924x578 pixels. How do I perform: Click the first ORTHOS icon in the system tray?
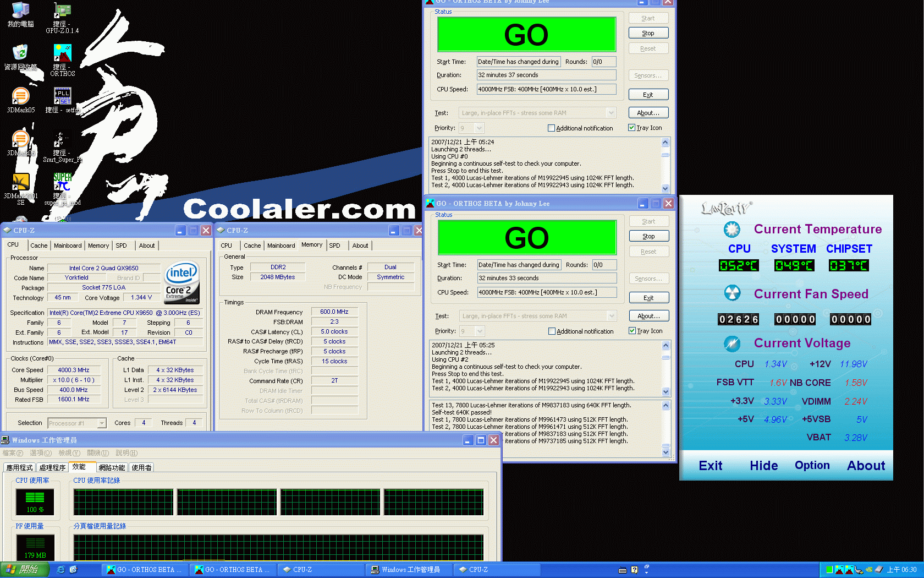coord(839,570)
